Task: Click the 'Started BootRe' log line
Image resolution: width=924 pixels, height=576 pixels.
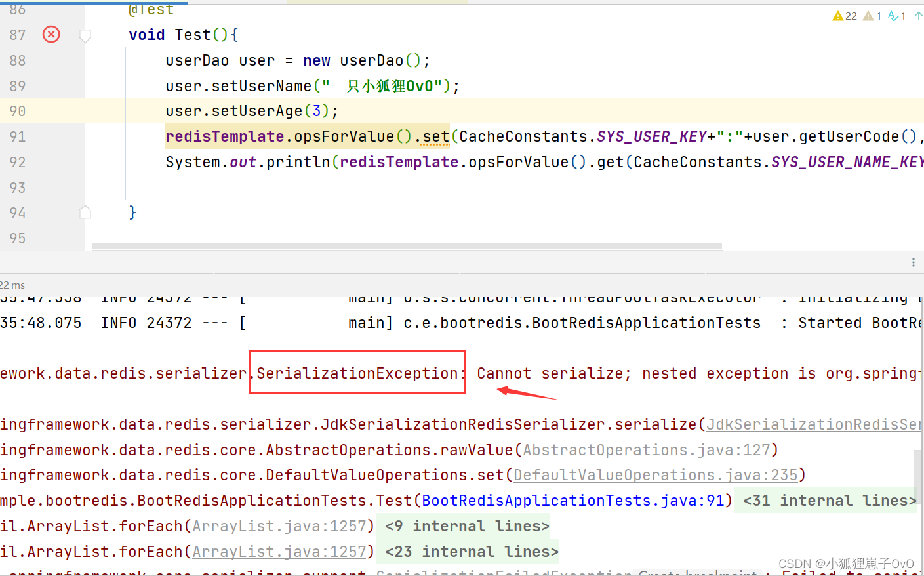Action: point(860,323)
